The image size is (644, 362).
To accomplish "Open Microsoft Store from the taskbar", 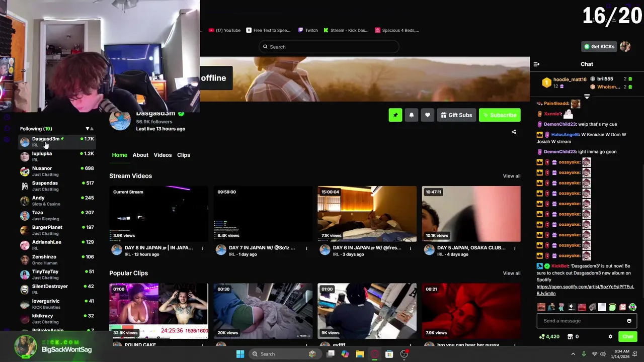I will [x=389, y=354].
